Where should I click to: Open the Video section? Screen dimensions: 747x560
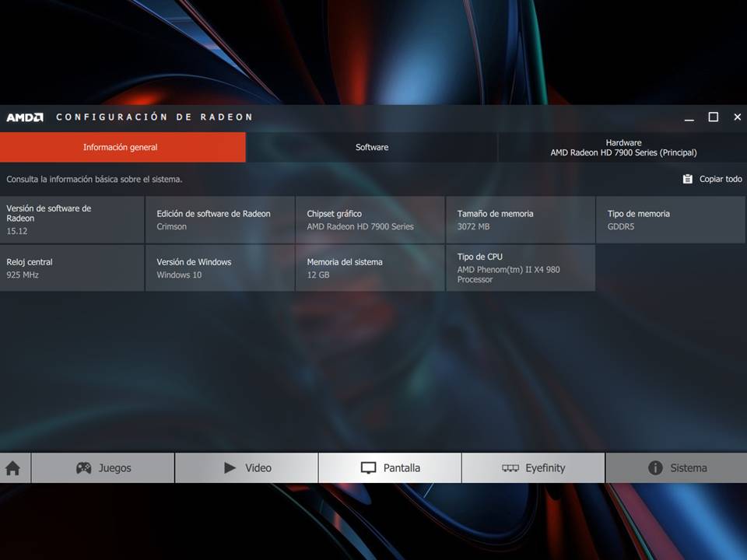(x=247, y=467)
